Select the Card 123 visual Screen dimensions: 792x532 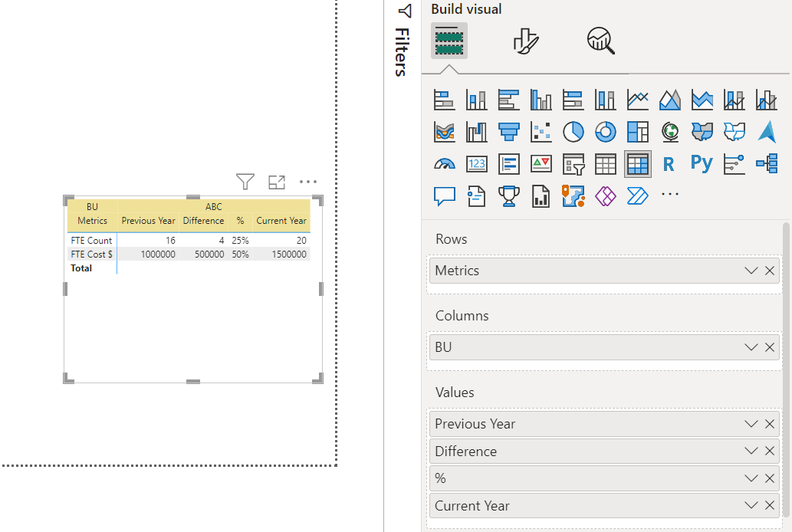click(x=476, y=164)
